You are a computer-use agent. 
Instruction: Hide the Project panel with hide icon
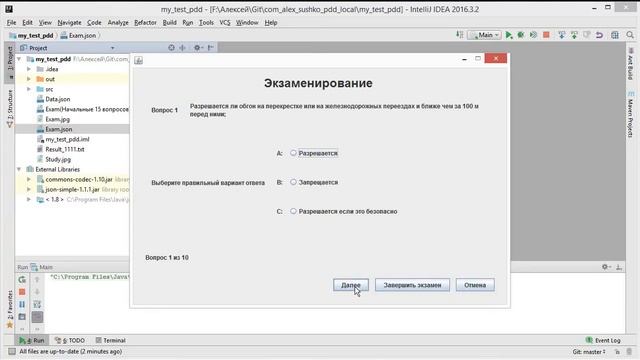click(x=211, y=48)
